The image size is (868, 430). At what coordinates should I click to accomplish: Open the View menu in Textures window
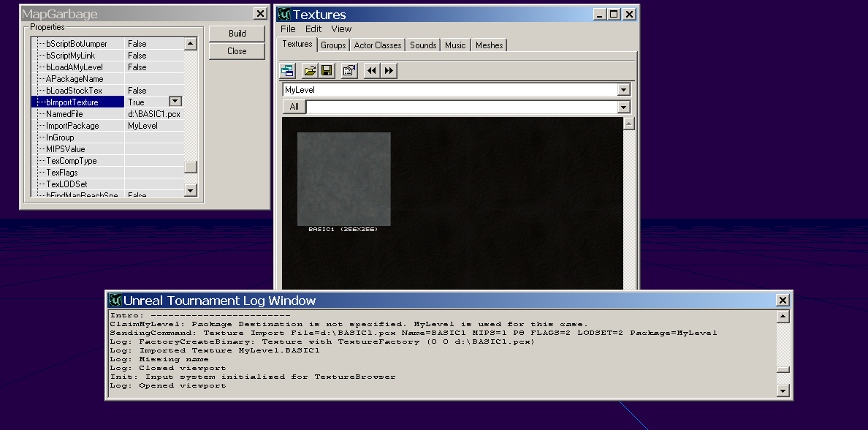341,29
